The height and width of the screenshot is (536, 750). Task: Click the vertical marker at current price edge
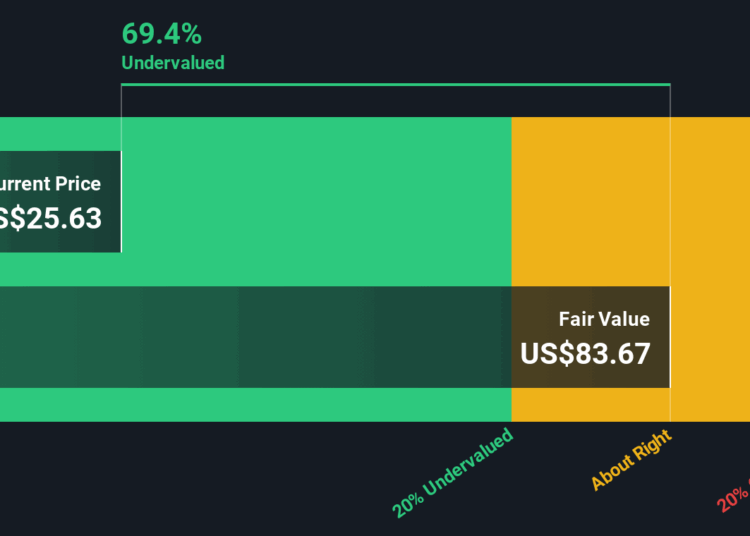click(x=121, y=167)
